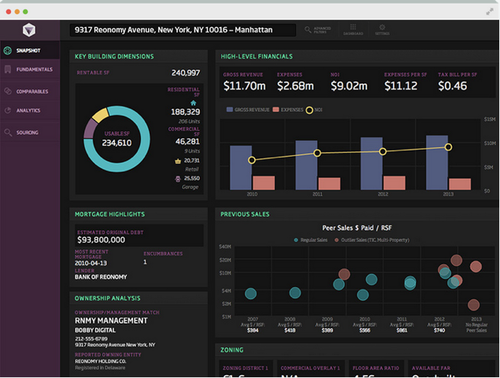Click the Reonomy logo icon

point(29,30)
